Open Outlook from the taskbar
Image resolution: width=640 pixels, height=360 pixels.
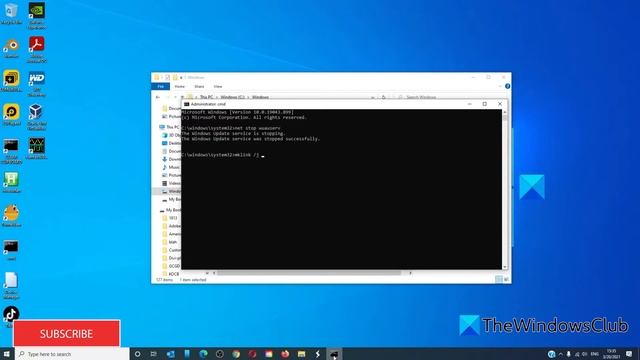(171, 354)
